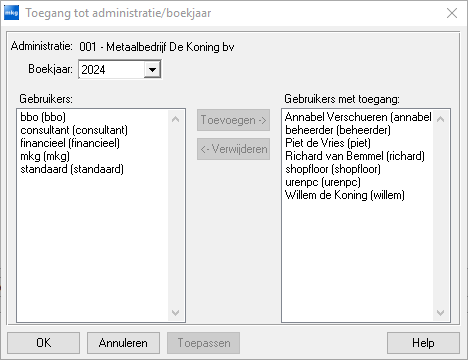This screenshot has height=360, width=468.
Task: Select Richard van Bemmel (richard)
Action: (355, 156)
